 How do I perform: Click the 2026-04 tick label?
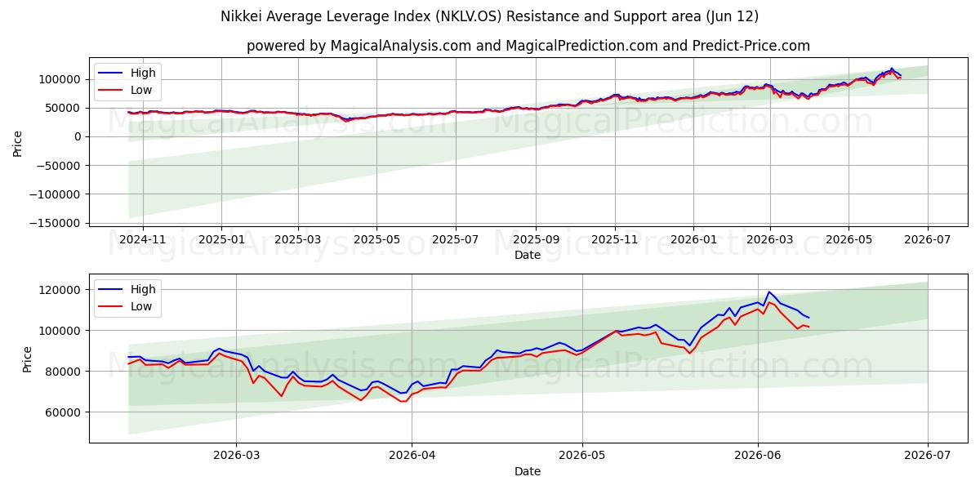coord(412,455)
